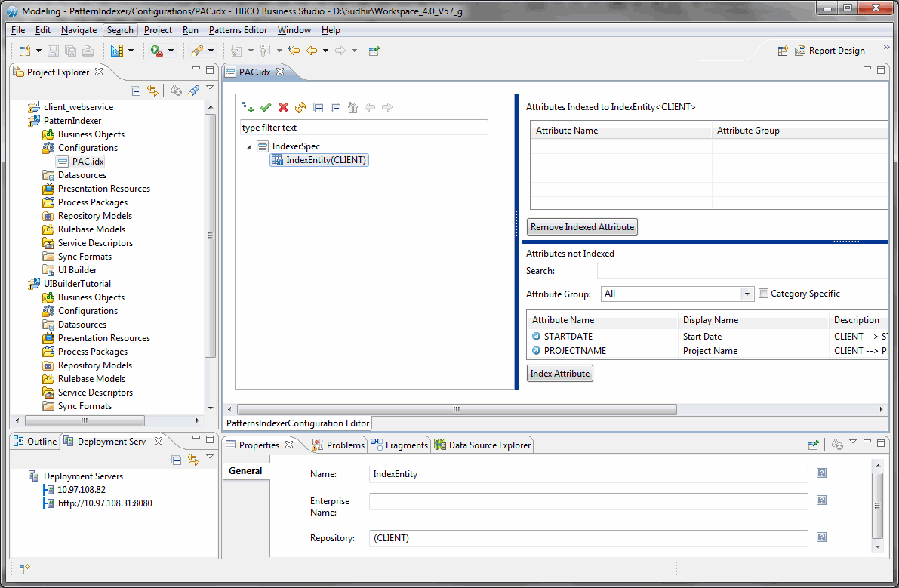Click the flashlight Search toolbar icon
The height and width of the screenshot is (588, 899).
[x=197, y=51]
